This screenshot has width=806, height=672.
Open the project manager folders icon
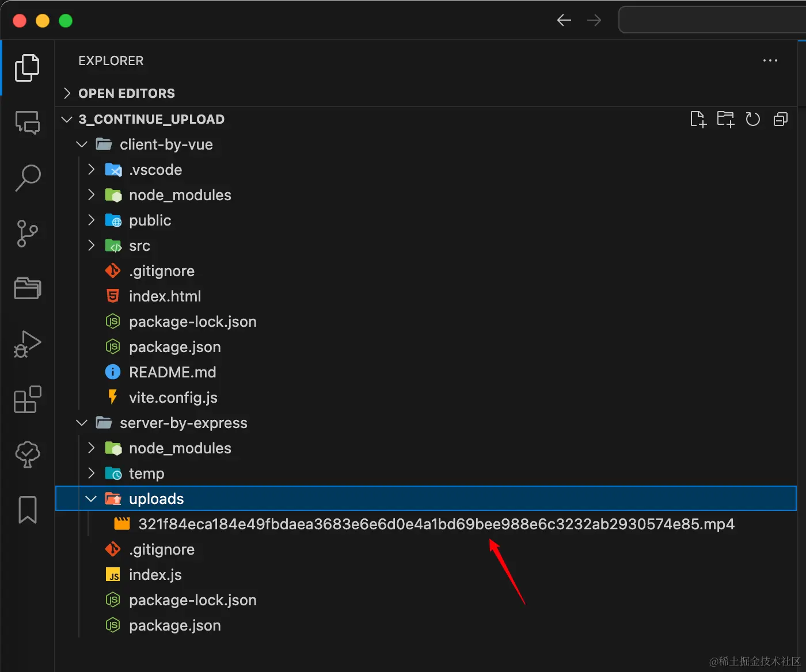tap(27, 288)
